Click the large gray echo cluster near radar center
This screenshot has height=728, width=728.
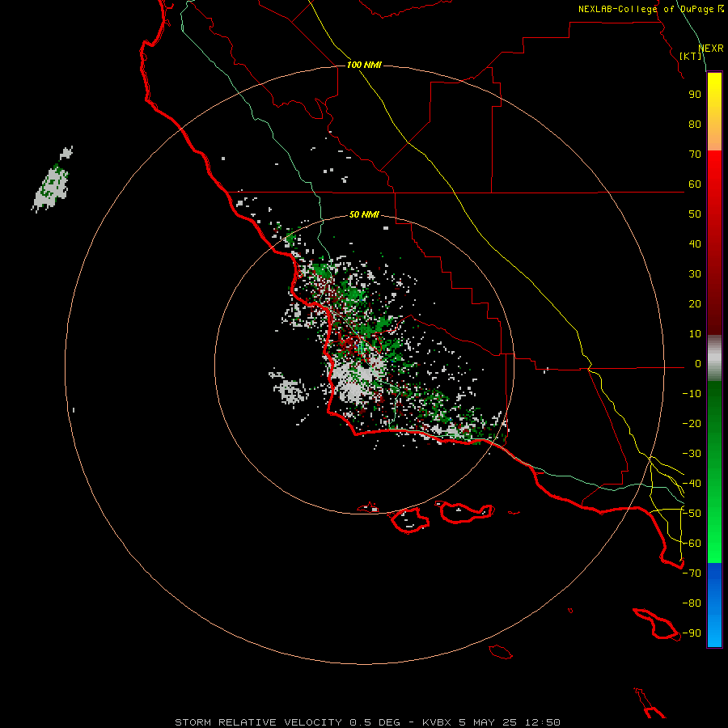point(357,379)
